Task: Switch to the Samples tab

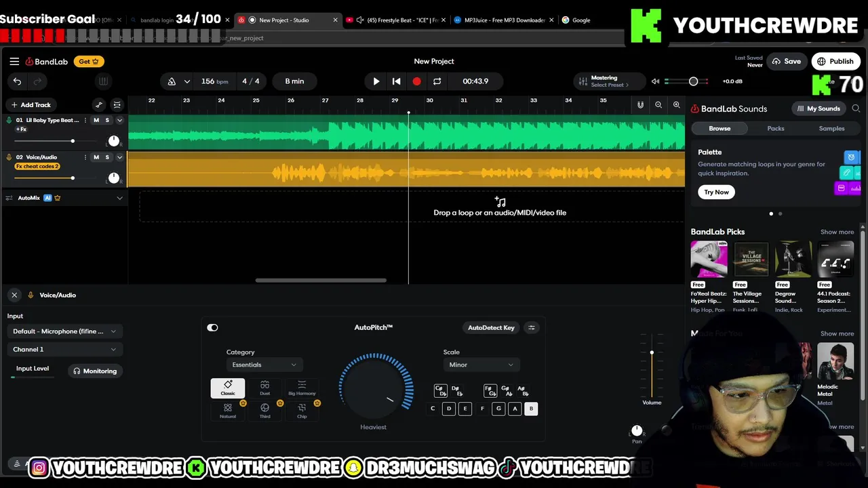Action: click(x=831, y=128)
